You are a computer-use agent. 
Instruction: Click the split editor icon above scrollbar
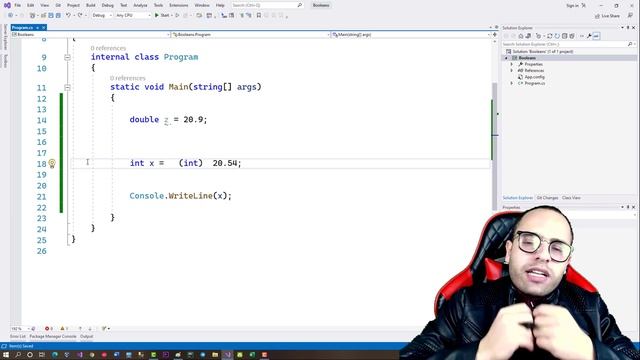(x=495, y=35)
